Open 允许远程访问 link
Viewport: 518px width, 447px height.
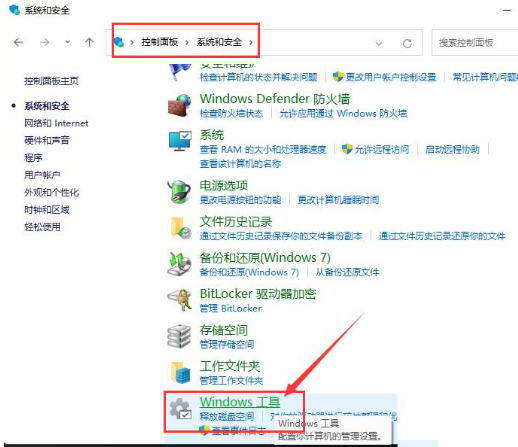[382, 150]
